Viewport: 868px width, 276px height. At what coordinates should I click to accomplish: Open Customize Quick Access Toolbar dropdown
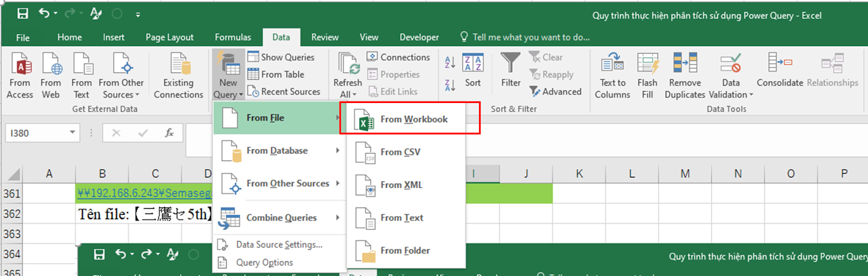(x=138, y=15)
